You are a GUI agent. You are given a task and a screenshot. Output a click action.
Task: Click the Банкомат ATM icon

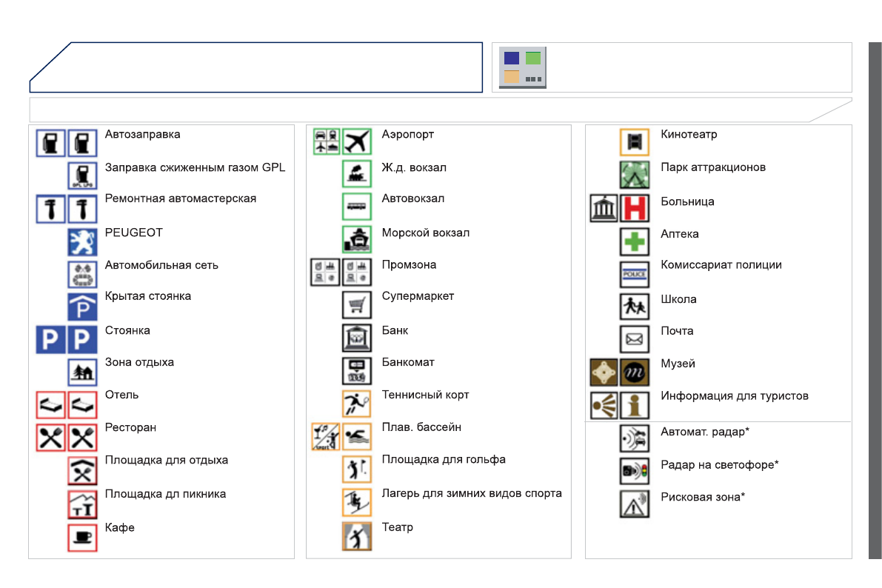(357, 370)
